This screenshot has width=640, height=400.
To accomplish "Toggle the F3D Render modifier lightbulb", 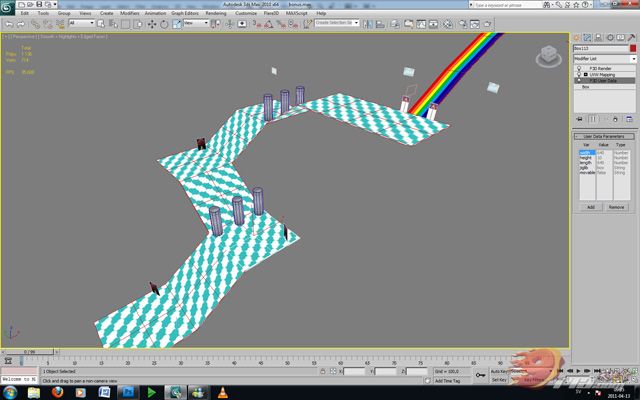I will pos(579,68).
